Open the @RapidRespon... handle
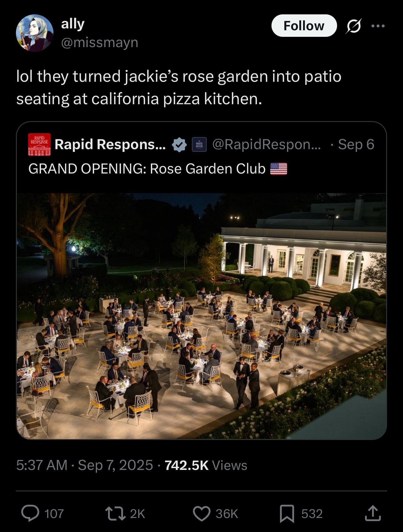This screenshot has height=532, width=403. pos(266,144)
